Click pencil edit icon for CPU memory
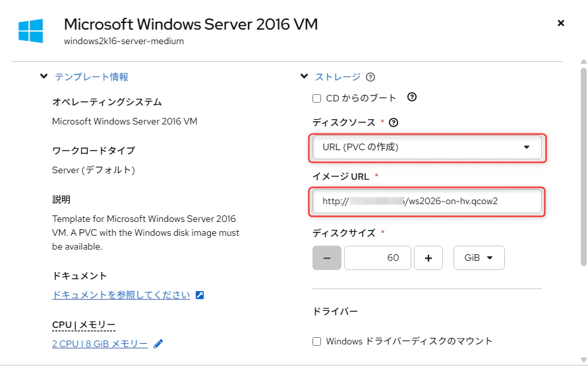588x378 pixels. point(158,344)
